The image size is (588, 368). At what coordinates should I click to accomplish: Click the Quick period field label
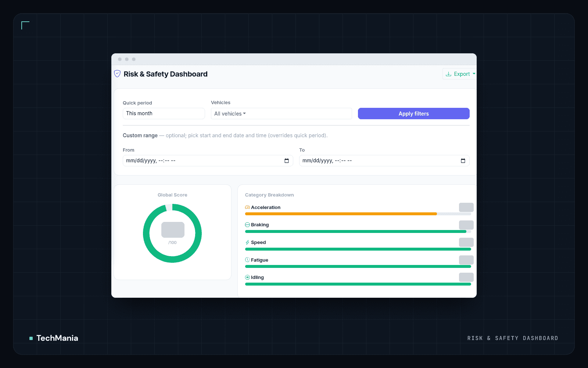click(137, 103)
